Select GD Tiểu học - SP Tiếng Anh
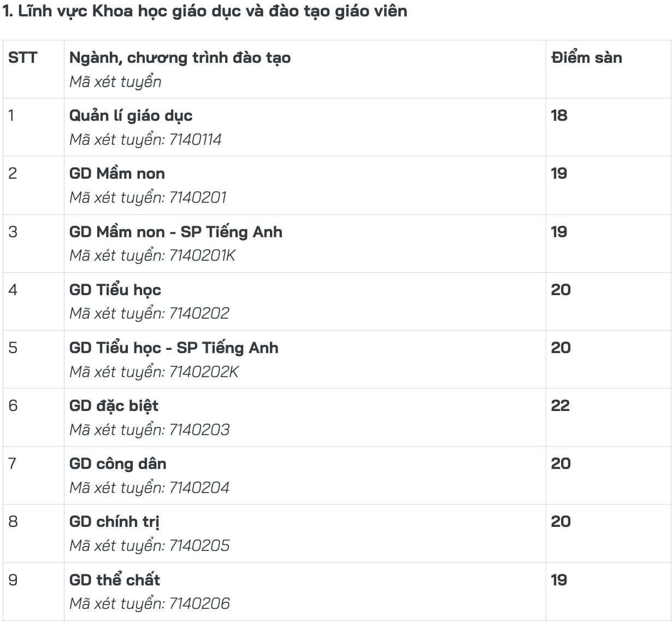672x622 pixels. pos(174,348)
